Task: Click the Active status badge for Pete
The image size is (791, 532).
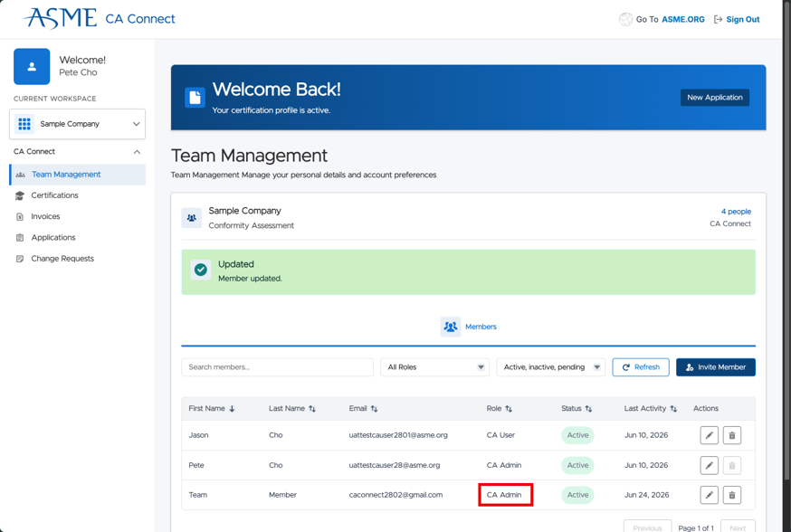Action: (577, 465)
